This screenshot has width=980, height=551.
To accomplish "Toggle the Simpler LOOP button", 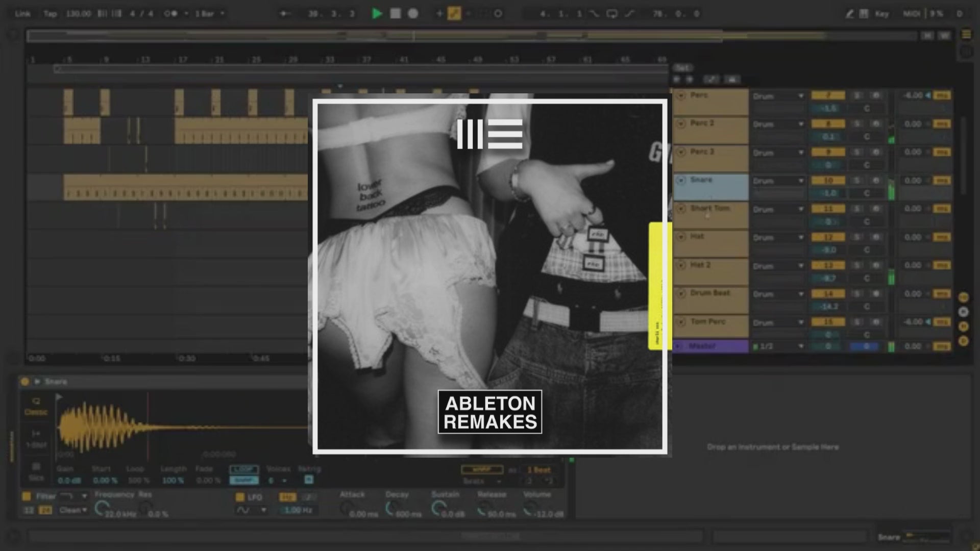I will point(244,469).
